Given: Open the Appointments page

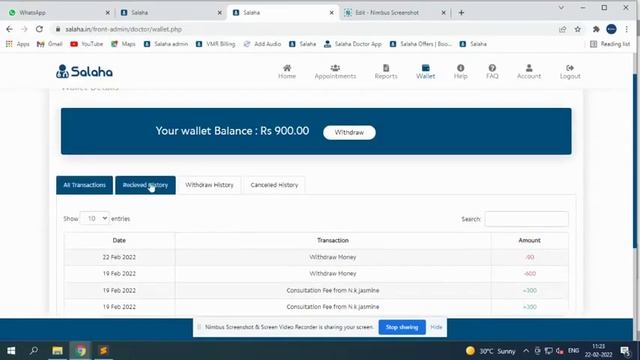Looking at the screenshot, I should 335,71.
